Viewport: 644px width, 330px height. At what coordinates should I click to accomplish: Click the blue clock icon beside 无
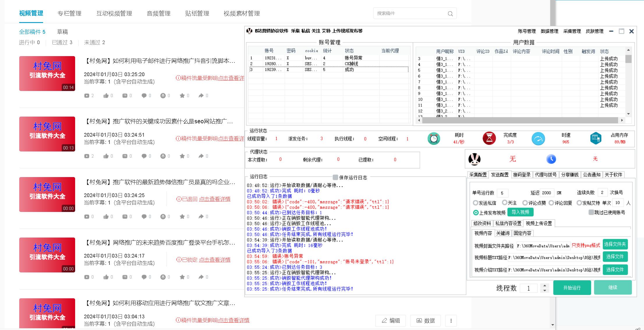click(x=551, y=159)
